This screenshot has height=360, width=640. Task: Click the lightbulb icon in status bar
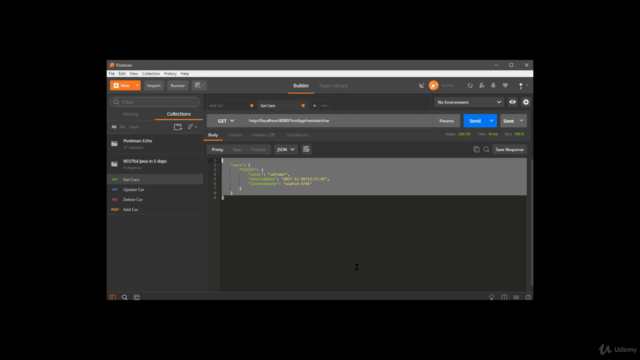(492, 297)
